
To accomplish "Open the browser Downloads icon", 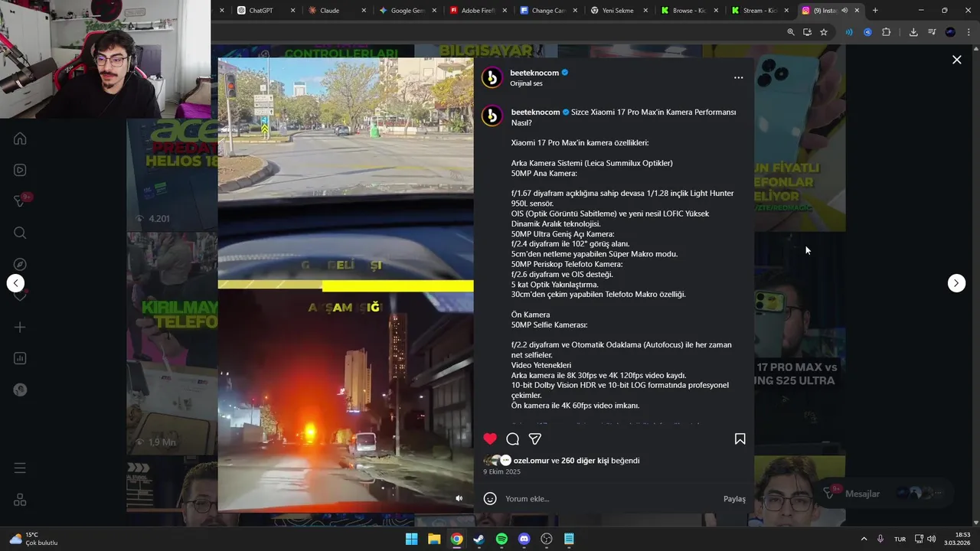I will pyautogui.click(x=913, y=32).
